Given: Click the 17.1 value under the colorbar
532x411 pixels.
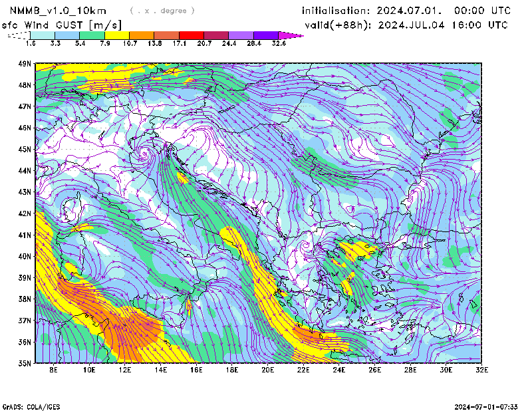Looking at the screenshot, I should pyautogui.click(x=179, y=43).
